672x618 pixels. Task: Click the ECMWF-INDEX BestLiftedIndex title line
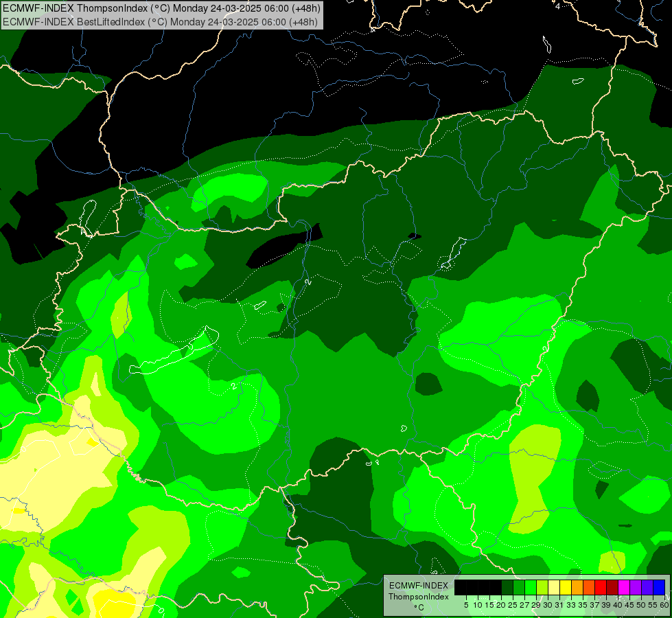point(161,22)
